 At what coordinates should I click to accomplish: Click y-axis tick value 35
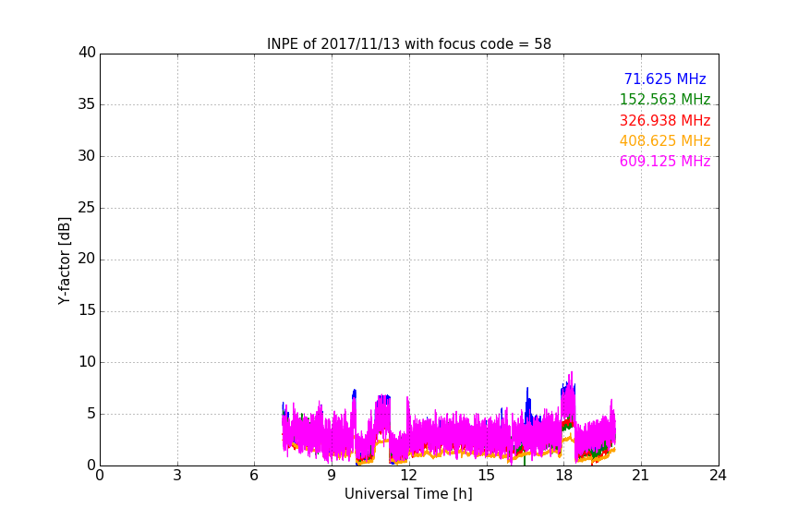click(87, 104)
